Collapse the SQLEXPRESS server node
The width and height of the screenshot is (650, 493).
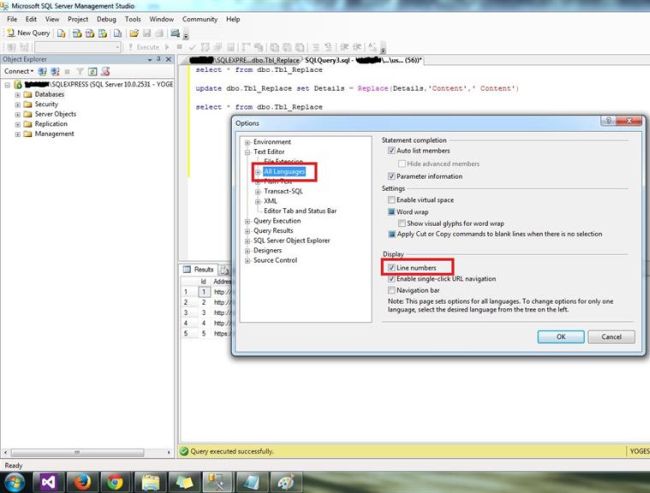7,85
